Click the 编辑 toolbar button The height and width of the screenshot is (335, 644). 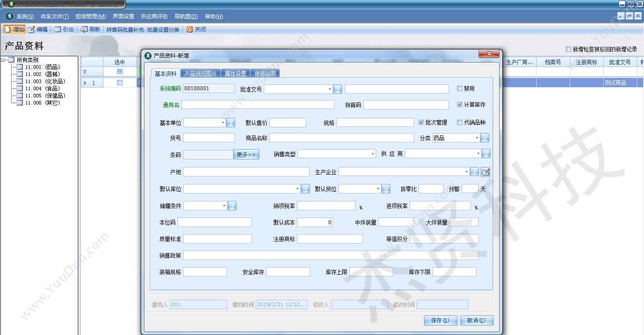(38, 29)
